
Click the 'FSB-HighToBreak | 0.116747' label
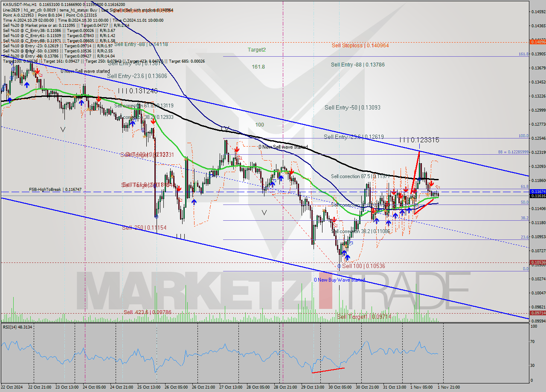point(55,189)
